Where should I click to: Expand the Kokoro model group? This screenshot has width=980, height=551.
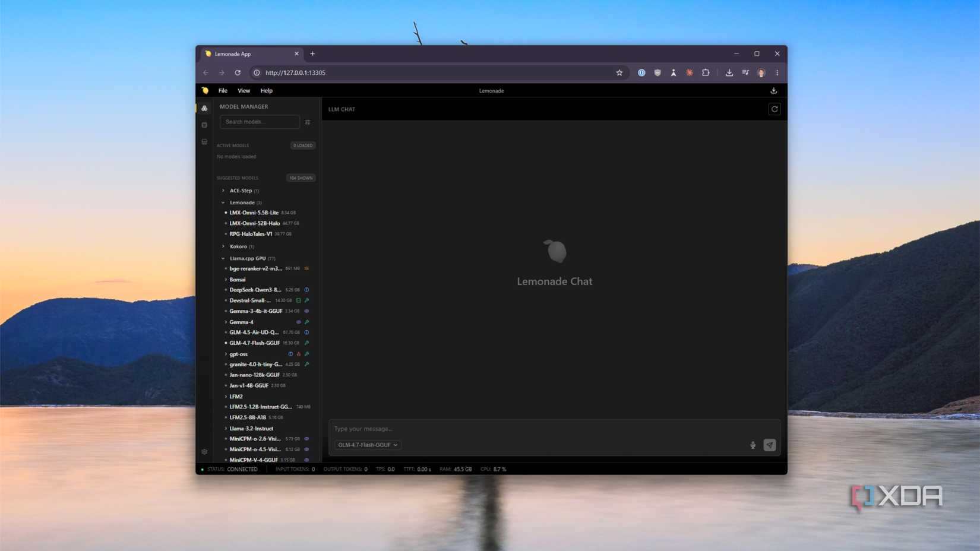[x=223, y=246]
